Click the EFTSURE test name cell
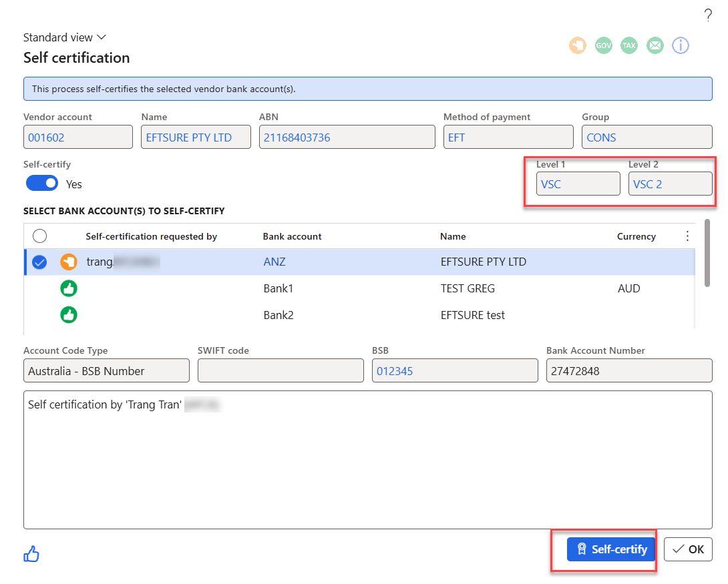The width and height of the screenshot is (728, 584). pyautogui.click(x=473, y=315)
